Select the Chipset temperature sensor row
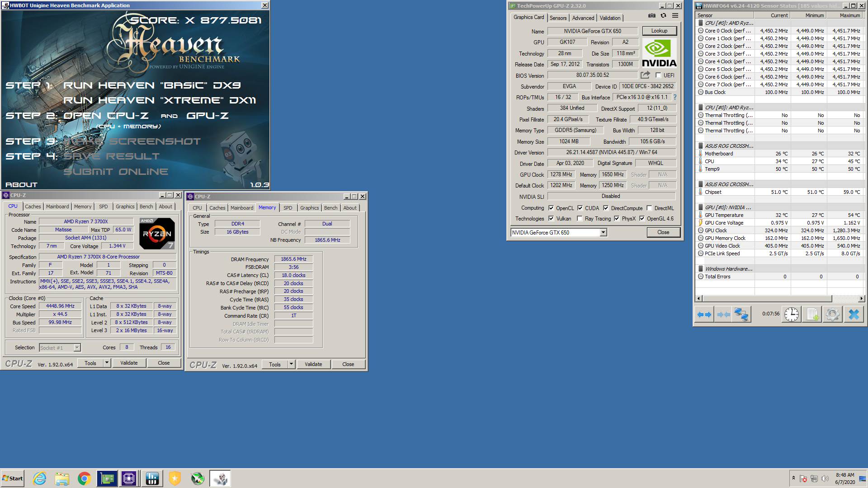Image resolution: width=868 pixels, height=488 pixels. pos(780,192)
